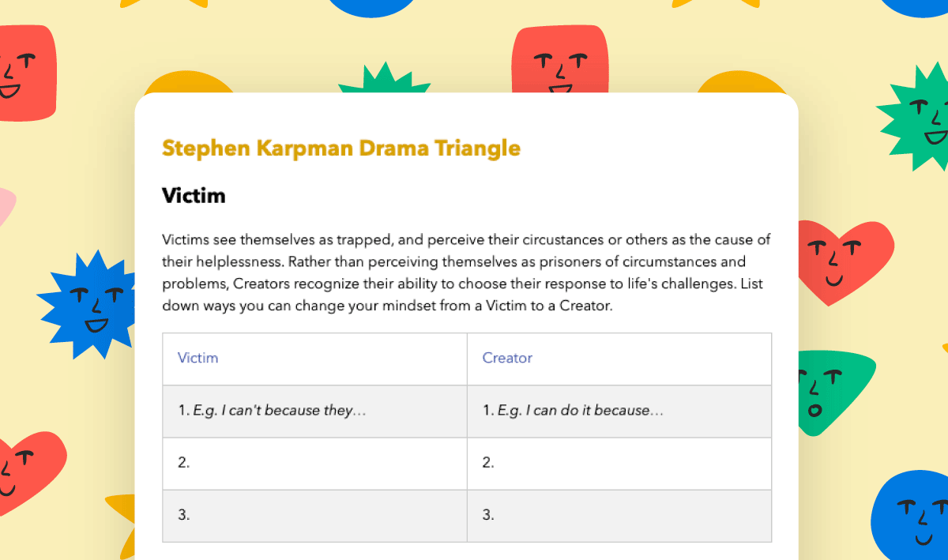Click the Stephen Karpman Drama Triangle title

point(341,148)
